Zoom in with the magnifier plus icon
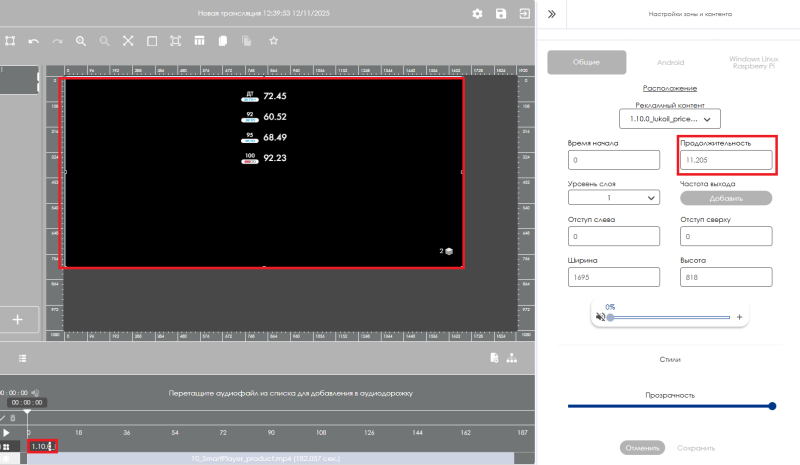This screenshot has height=465, width=800. click(81, 41)
